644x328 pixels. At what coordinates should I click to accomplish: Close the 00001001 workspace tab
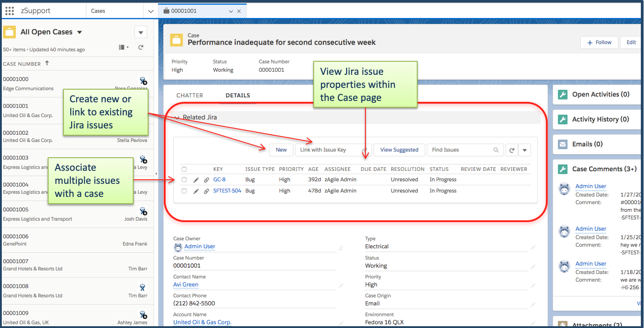pyautogui.click(x=239, y=11)
